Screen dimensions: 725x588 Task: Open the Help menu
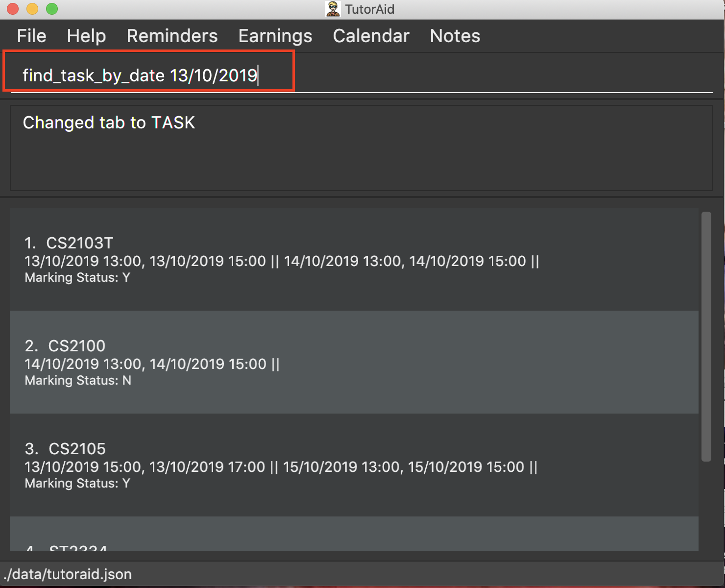click(86, 36)
